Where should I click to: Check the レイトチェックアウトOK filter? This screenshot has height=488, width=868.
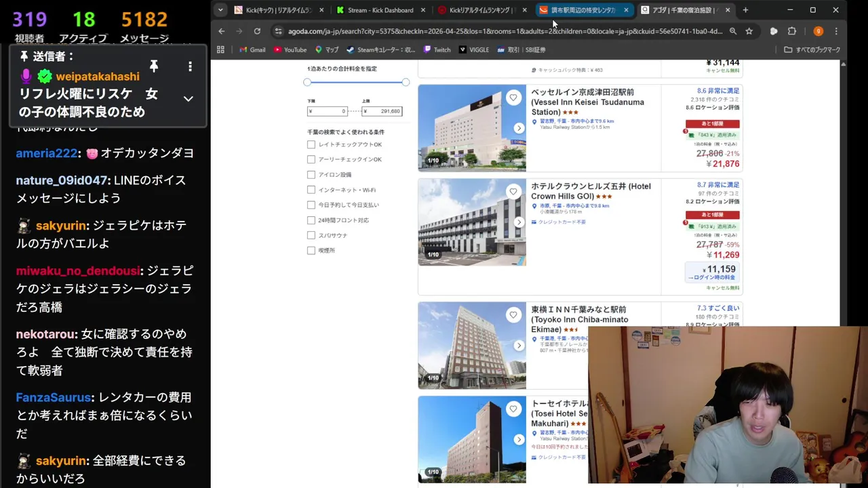311,144
